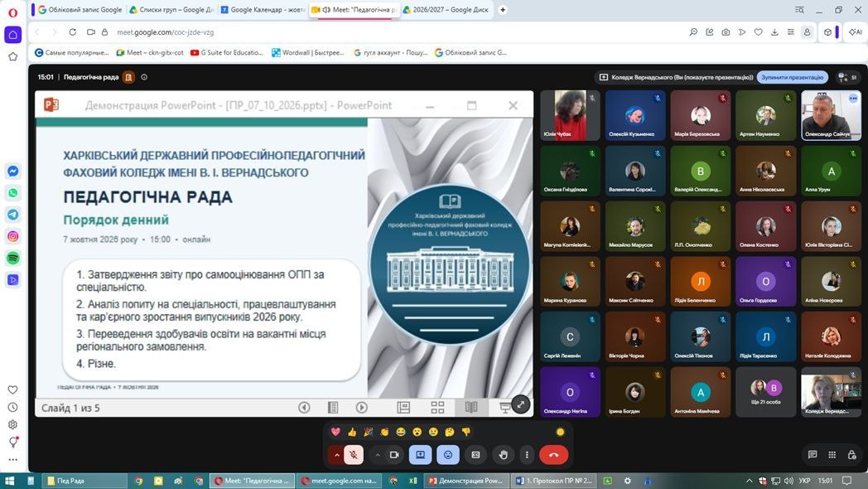
Task: Show hidden system tray icons
Action: pyautogui.click(x=749, y=481)
